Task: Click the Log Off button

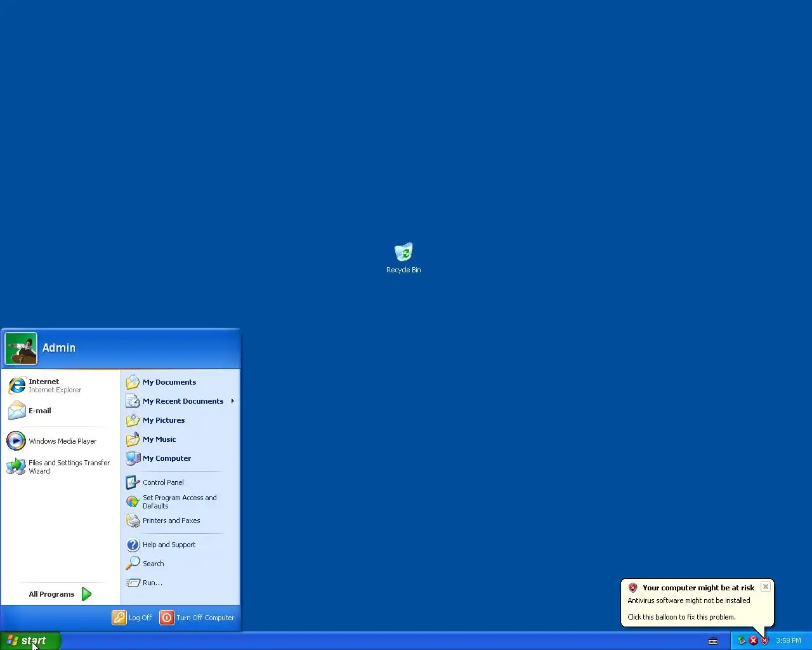Action: click(132, 618)
